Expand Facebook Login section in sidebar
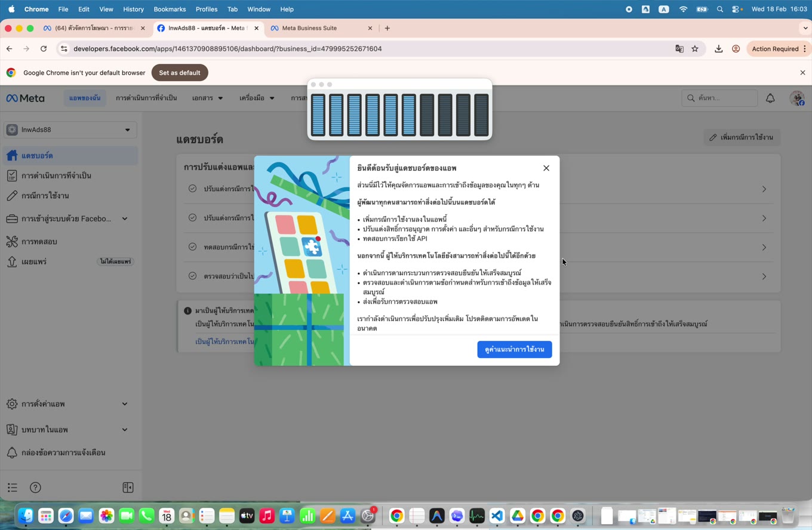The width and height of the screenshot is (812, 530). [x=70, y=219]
